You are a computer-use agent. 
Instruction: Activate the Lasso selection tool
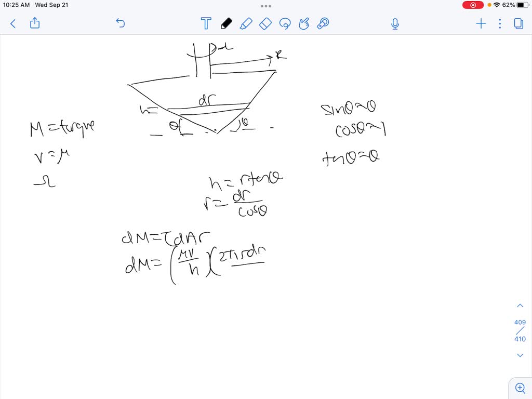pyautogui.click(x=285, y=23)
